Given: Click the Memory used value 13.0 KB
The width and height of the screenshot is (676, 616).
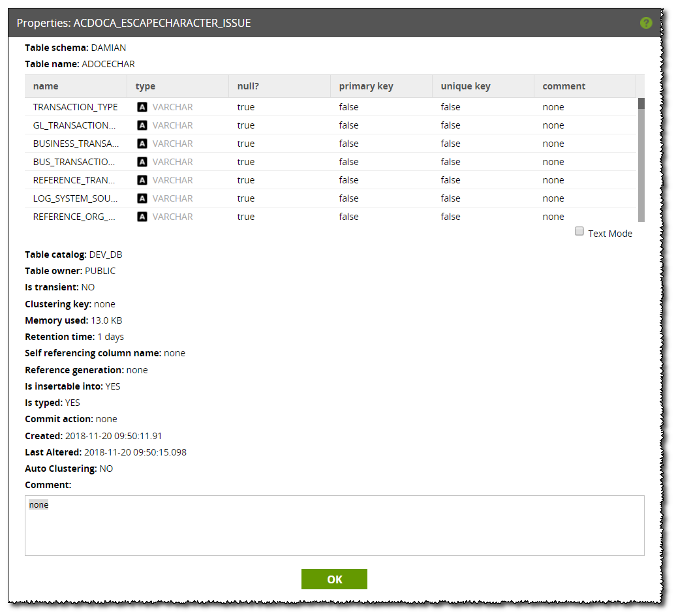Looking at the screenshot, I should (x=106, y=320).
